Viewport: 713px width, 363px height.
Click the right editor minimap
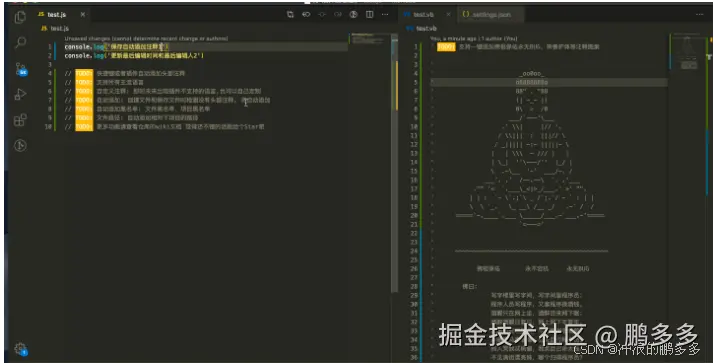(686, 51)
